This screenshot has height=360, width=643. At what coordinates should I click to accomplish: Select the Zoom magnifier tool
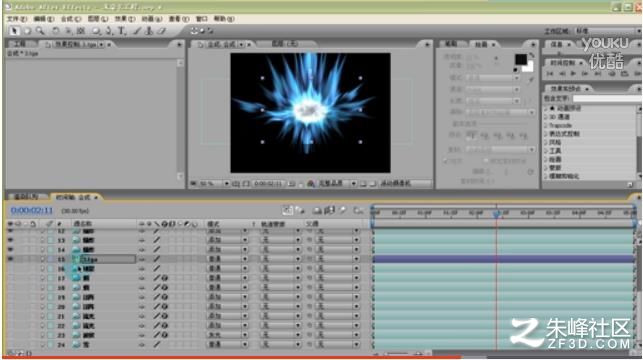[x=40, y=31]
